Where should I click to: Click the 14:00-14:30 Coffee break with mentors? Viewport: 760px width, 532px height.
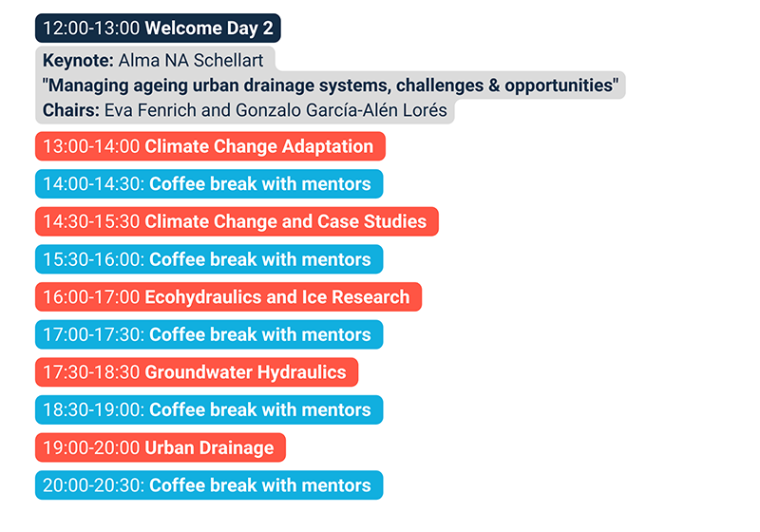[x=209, y=184]
